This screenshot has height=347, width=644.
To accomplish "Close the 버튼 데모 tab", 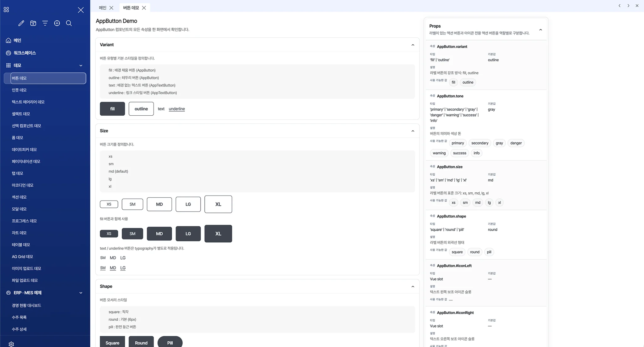I will click(x=144, y=8).
